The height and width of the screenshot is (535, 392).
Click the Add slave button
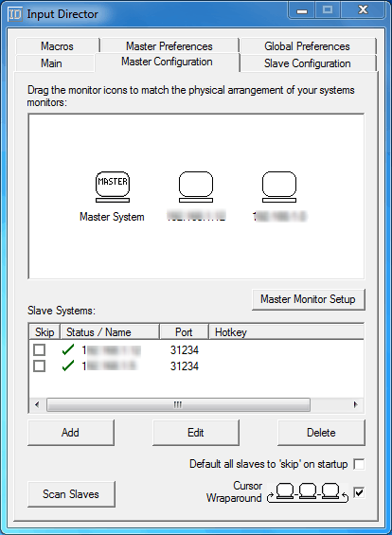click(71, 433)
